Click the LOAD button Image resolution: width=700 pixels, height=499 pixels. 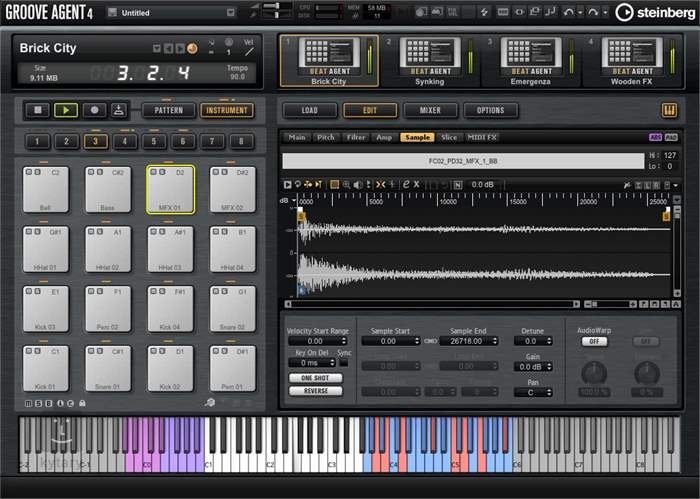point(310,110)
